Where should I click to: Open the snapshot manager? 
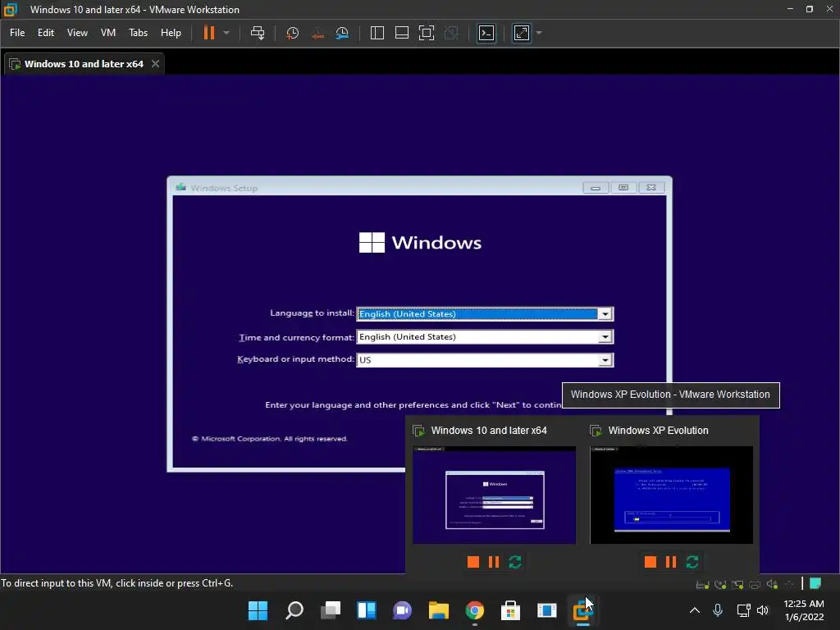click(x=342, y=33)
